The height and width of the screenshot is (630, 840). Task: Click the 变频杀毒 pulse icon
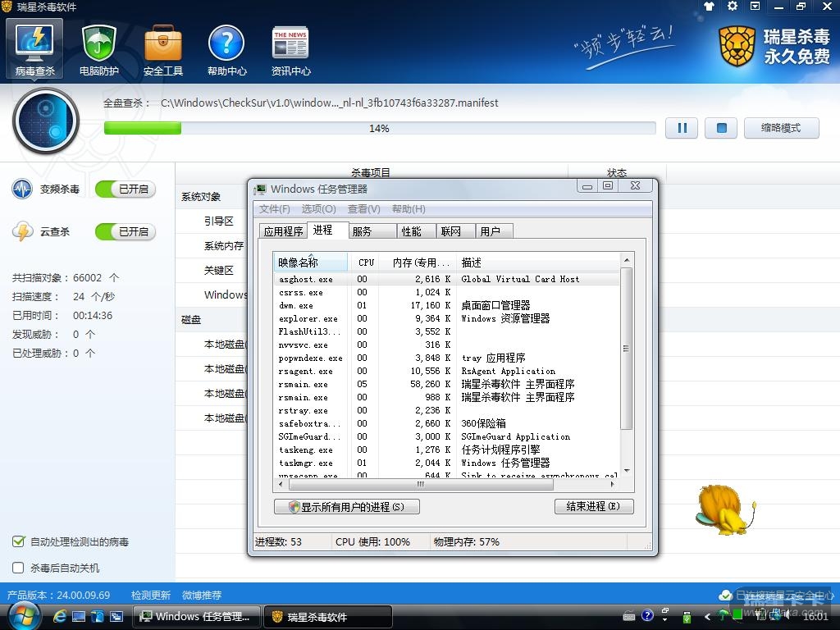click(22, 189)
